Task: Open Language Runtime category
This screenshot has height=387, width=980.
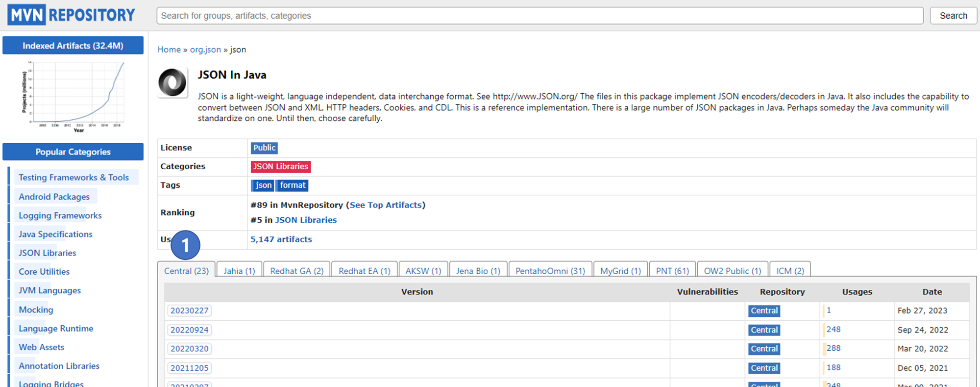Action: pos(56,329)
